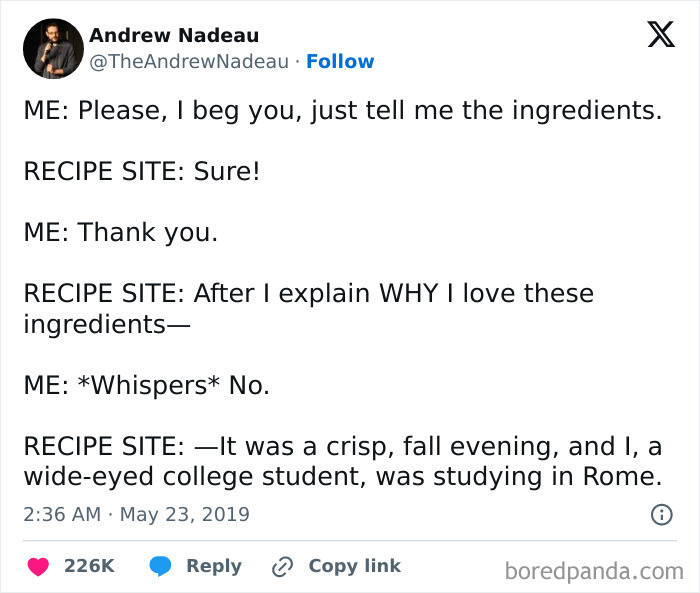Viewport: 700px width, 593px height.
Task: Open the Andrew Nadeau display name
Action: click(x=174, y=35)
